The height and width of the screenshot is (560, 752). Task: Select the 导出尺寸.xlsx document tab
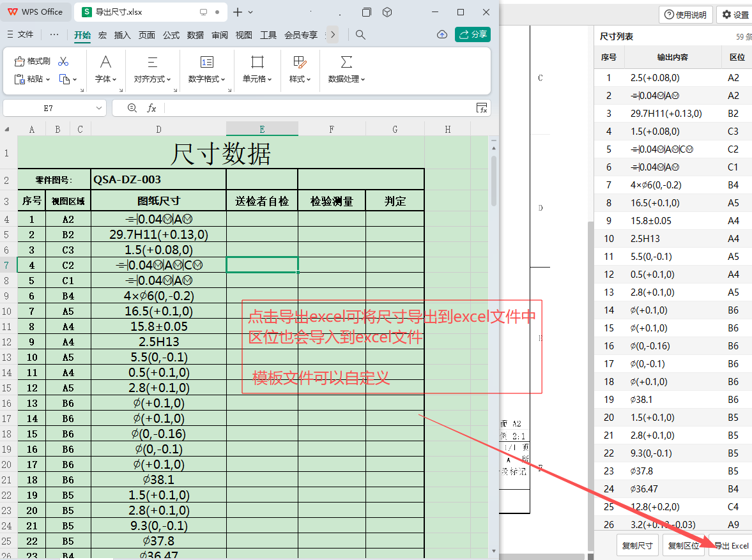(151, 12)
